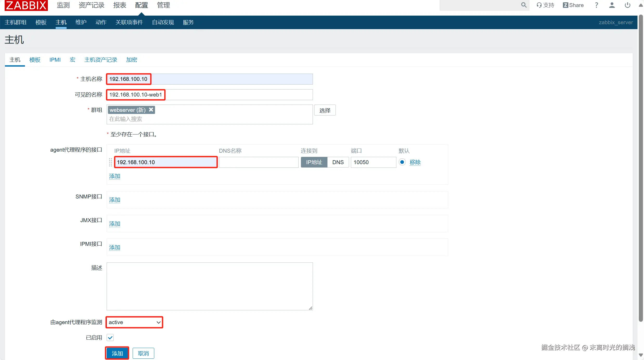Grab the interface row drag handle
Image resolution: width=644 pixels, height=360 pixels.
(111, 162)
